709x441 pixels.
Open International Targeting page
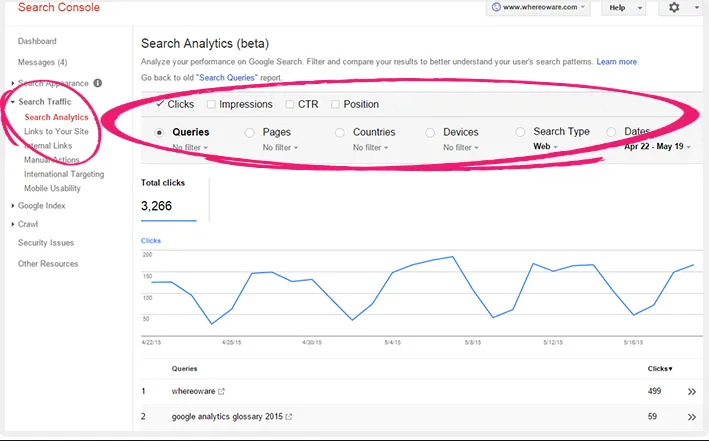point(64,174)
